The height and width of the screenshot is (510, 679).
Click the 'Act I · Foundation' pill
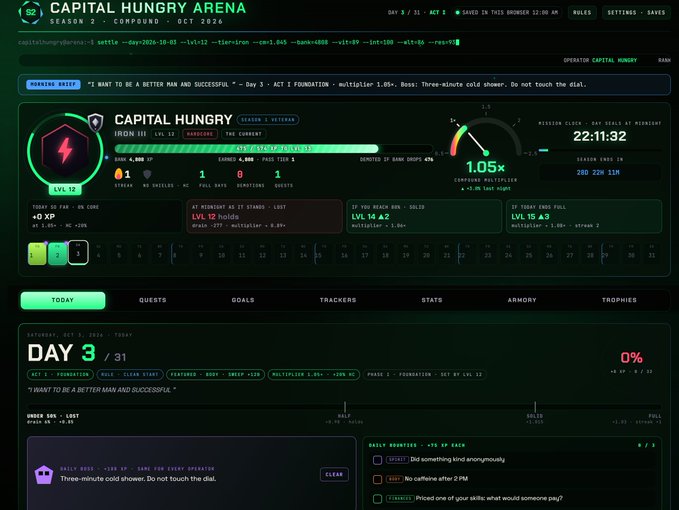click(x=60, y=374)
